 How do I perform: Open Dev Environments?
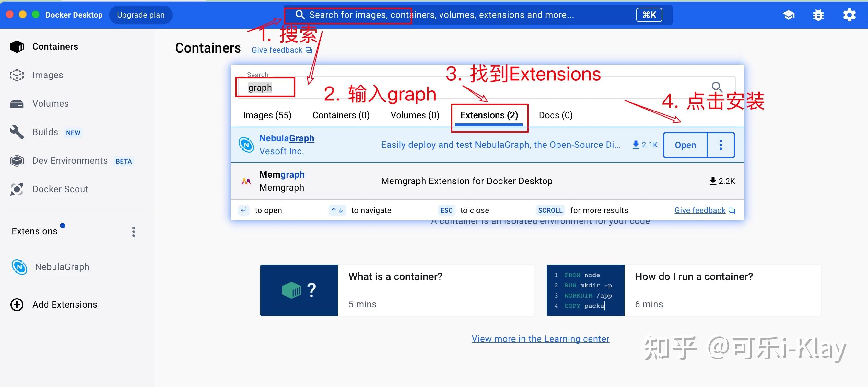70,161
